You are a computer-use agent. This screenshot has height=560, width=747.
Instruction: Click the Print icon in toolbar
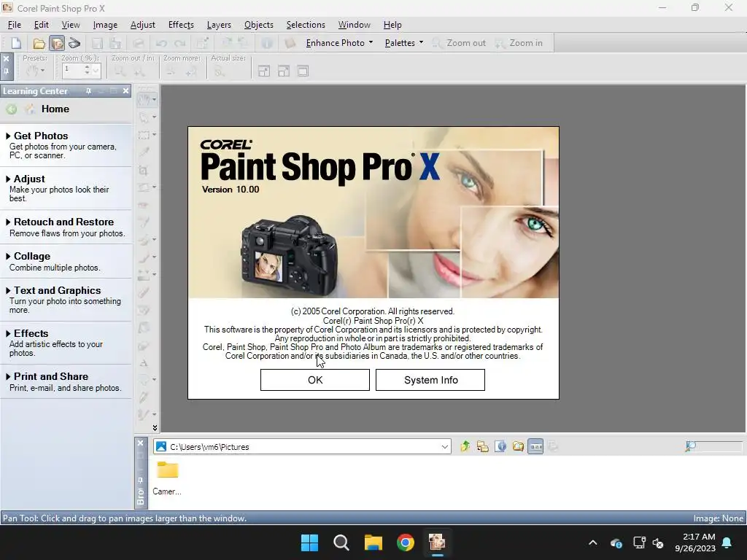(x=138, y=43)
